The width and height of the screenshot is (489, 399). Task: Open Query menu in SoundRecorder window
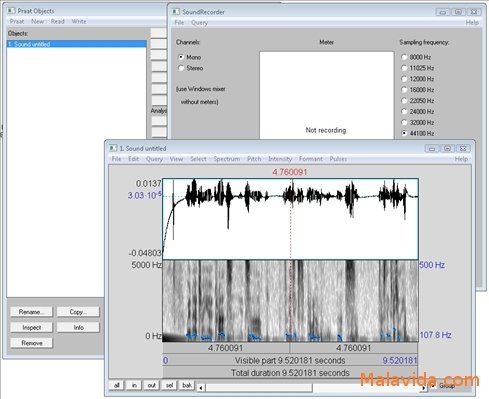coord(199,22)
